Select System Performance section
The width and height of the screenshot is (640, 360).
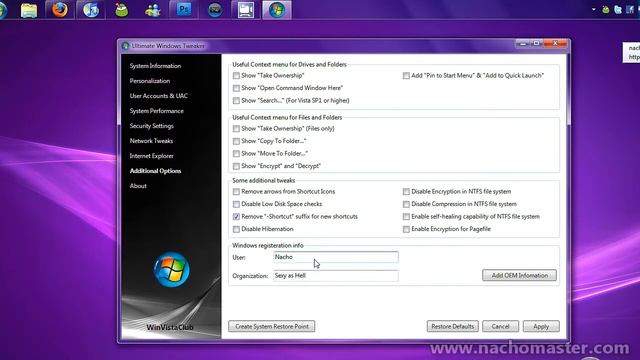coord(156,111)
